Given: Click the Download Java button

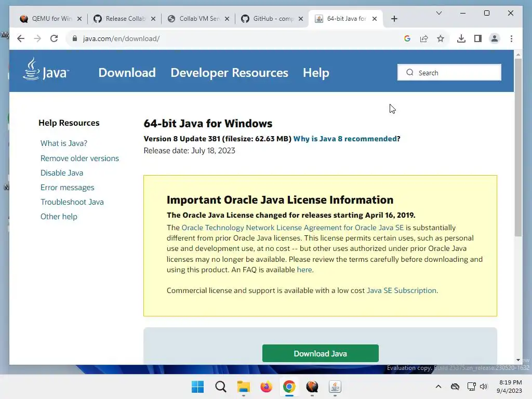Looking at the screenshot, I should pyautogui.click(x=320, y=353).
